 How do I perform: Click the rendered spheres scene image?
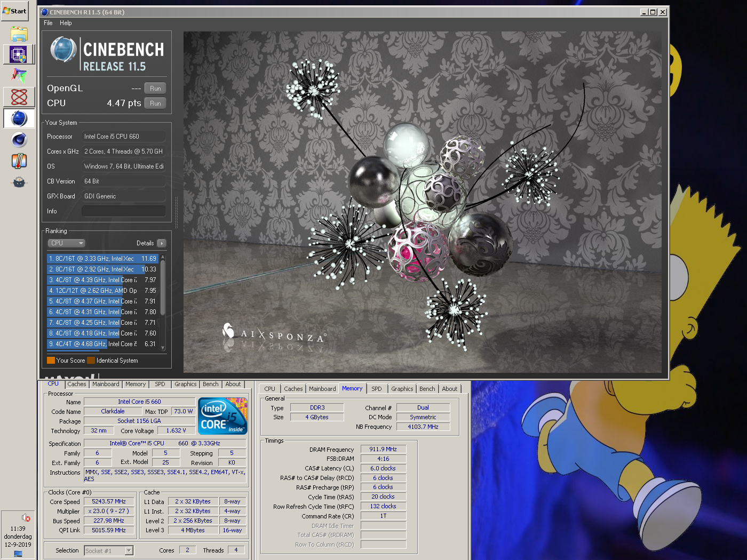click(x=423, y=202)
